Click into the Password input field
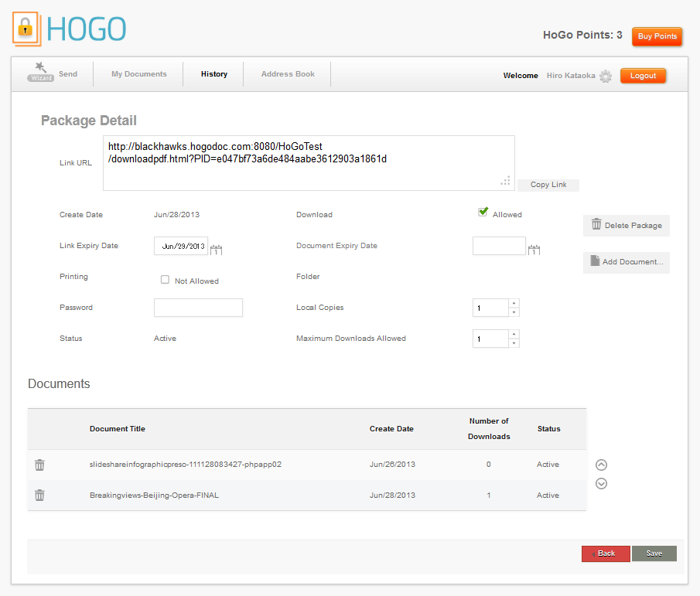Screen dimensions: 700x596 coord(198,308)
